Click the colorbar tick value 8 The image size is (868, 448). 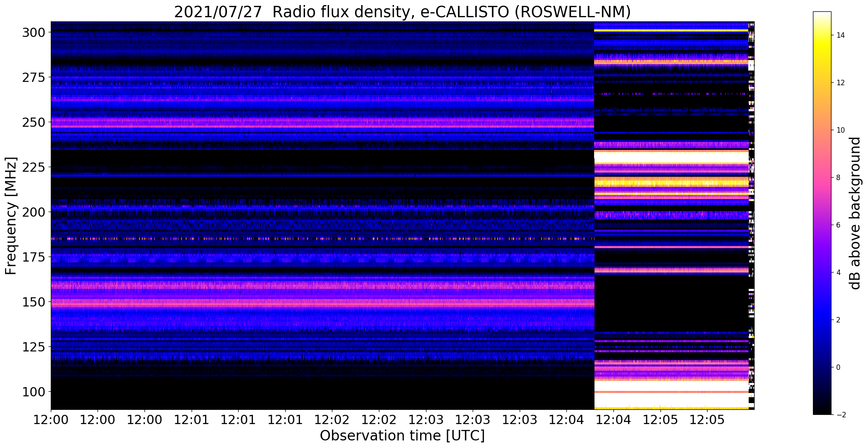click(839, 178)
